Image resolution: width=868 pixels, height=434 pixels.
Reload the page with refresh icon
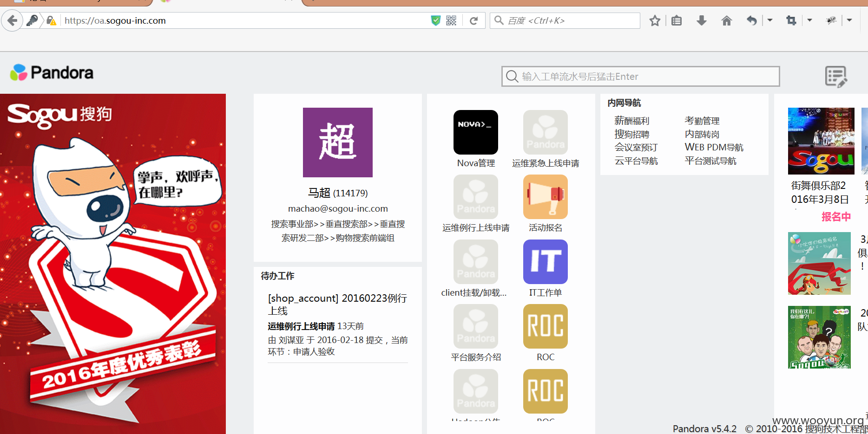click(x=474, y=20)
